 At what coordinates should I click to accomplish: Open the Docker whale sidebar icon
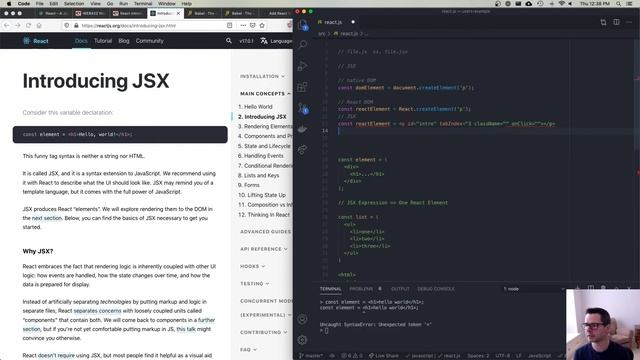point(302,129)
